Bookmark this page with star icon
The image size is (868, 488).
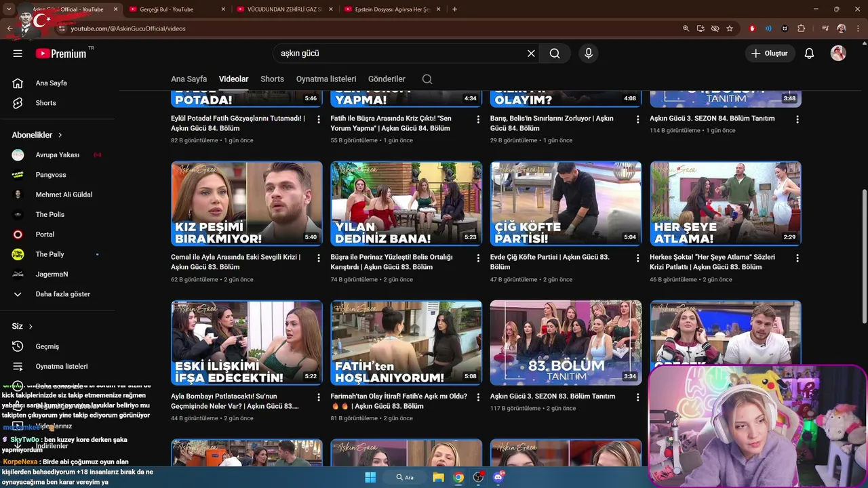pos(730,28)
